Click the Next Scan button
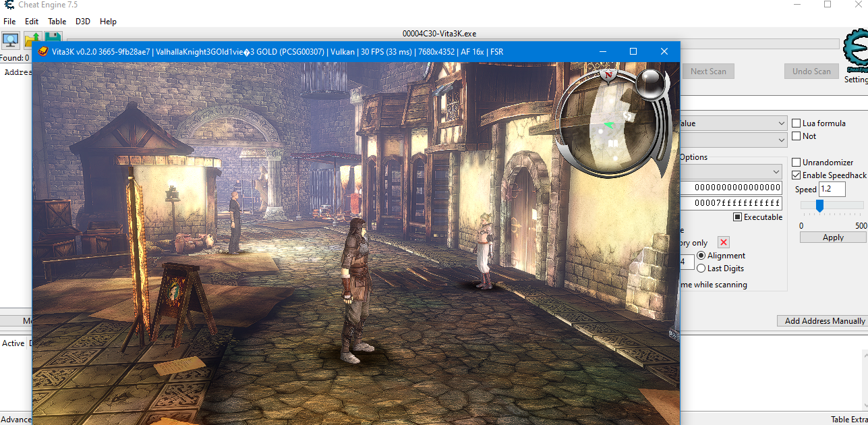 pyautogui.click(x=708, y=72)
